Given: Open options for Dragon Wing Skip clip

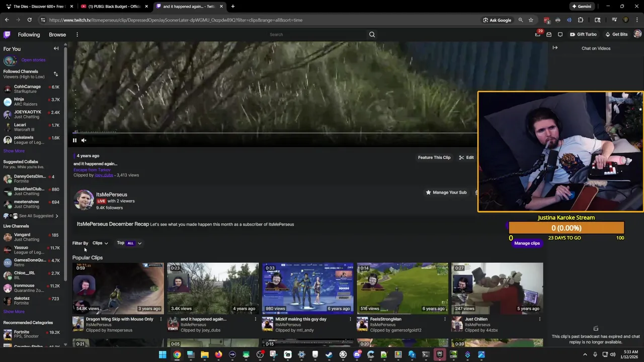Looking at the screenshot, I should (161, 319).
